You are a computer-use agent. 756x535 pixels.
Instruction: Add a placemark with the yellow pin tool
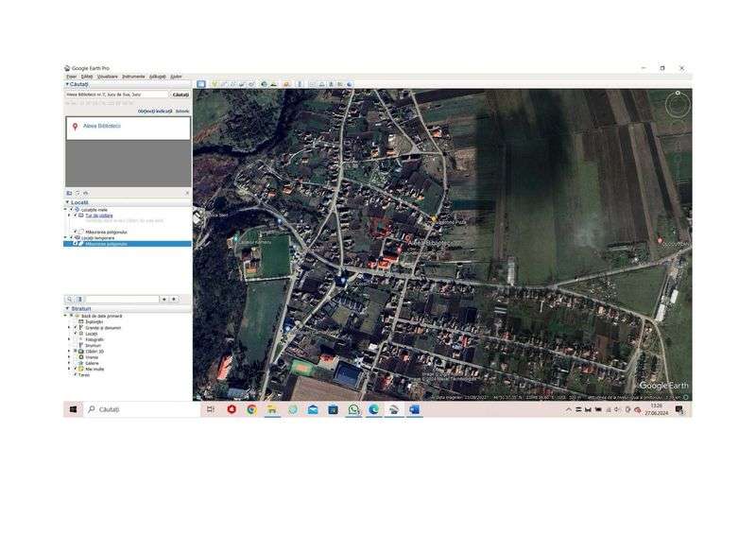pyautogui.click(x=215, y=84)
